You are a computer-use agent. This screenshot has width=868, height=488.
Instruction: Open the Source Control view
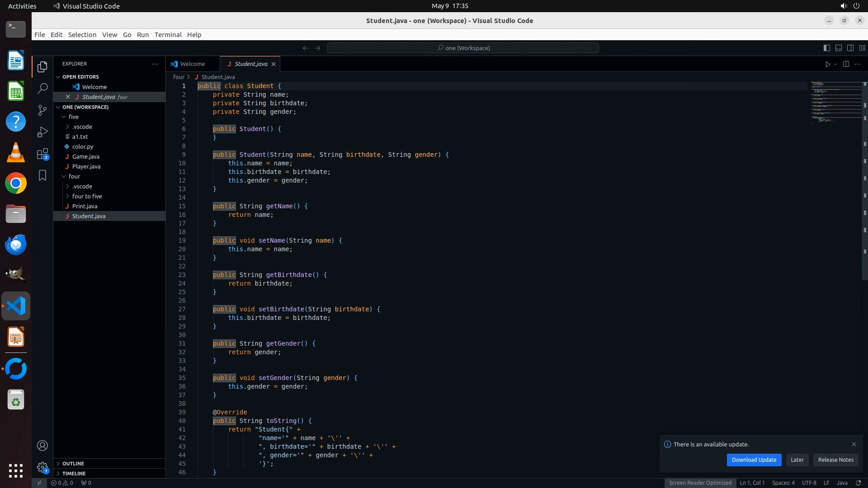(x=42, y=110)
